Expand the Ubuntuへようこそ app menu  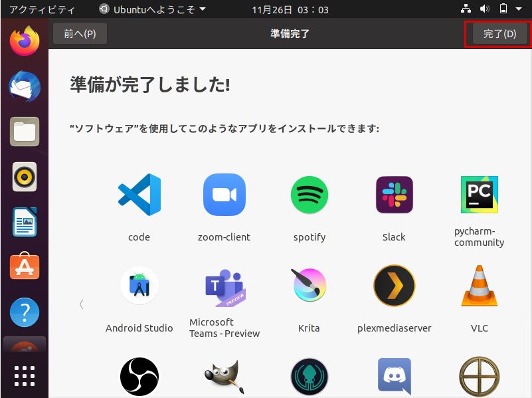coord(152,9)
